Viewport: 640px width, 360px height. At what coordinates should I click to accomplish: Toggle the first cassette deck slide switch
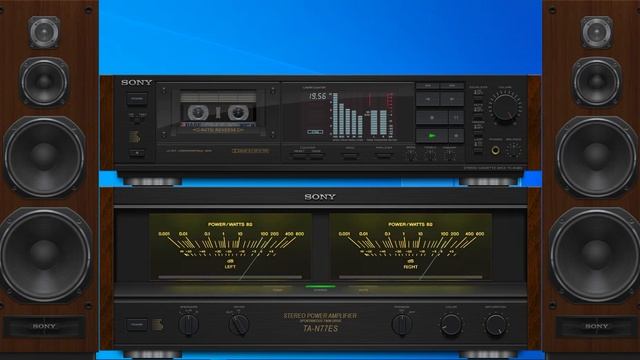pos(411,155)
